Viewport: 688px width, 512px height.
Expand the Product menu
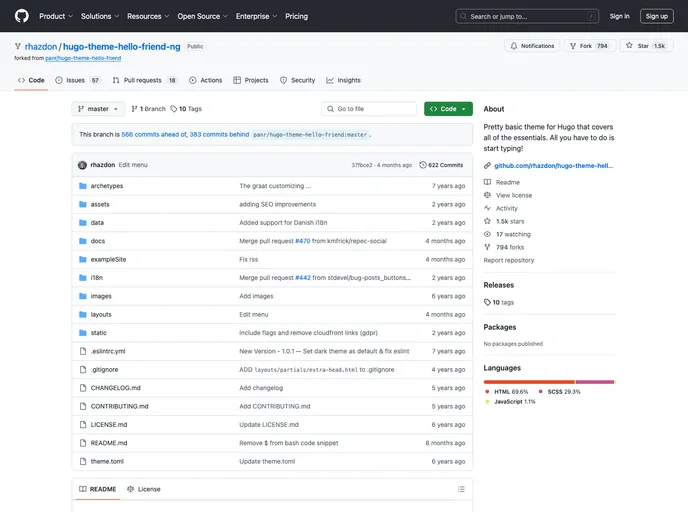click(55, 16)
